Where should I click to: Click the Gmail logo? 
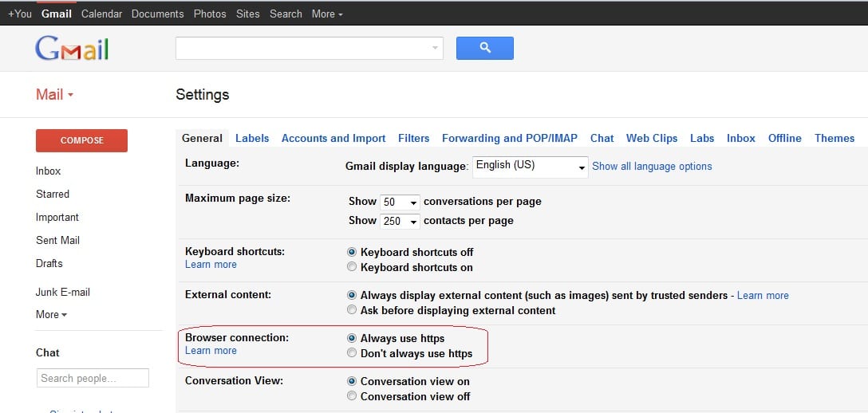tap(72, 49)
